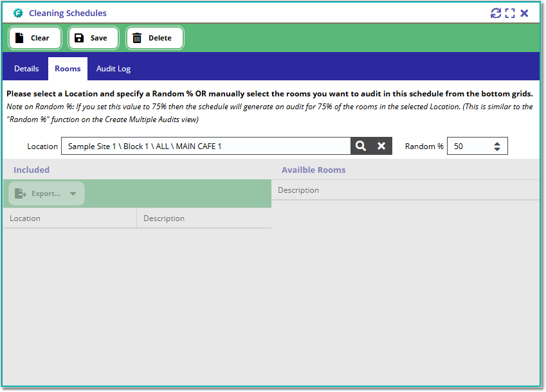Image resolution: width=546 pixels, height=392 pixels.
Task: Click the Availble Rooms section heading
Action: (313, 170)
